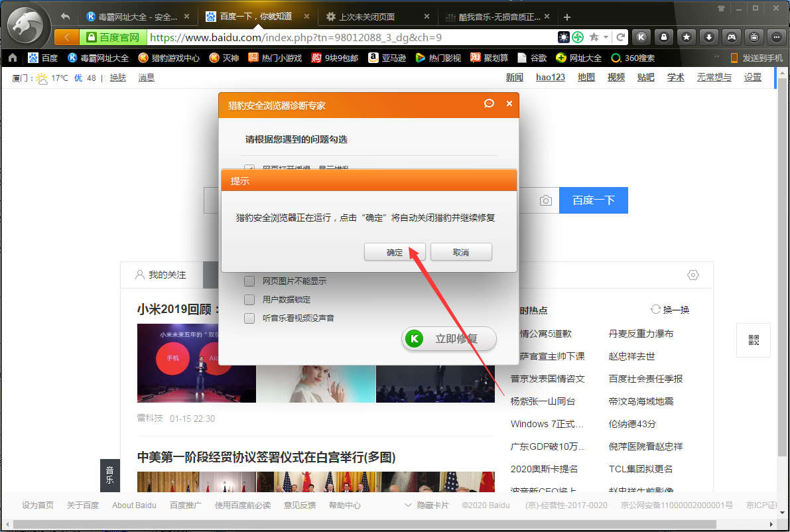This screenshot has width=790, height=532.
Task: Check the 网页图片不能显示 checkbox
Action: click(x=249, y=281)
